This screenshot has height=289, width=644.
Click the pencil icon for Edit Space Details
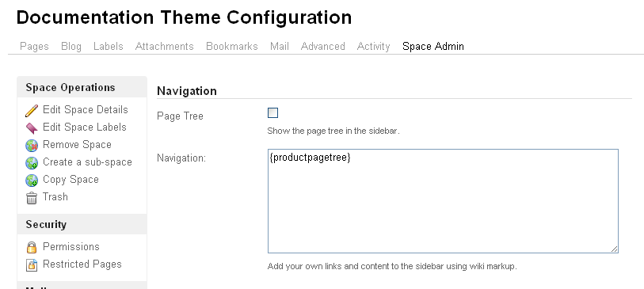pos(32,110)
